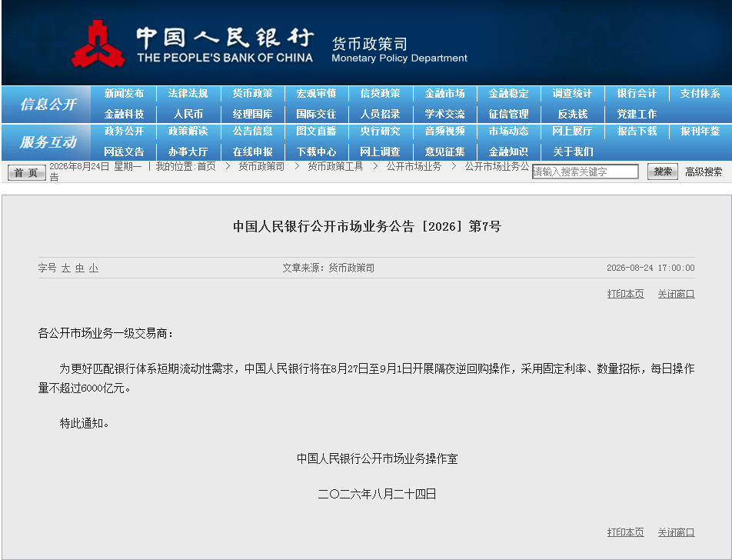Select 报刊年鉴 in service menu
Image resolution: width=732 pixels, height=560 pixels.
700,132
